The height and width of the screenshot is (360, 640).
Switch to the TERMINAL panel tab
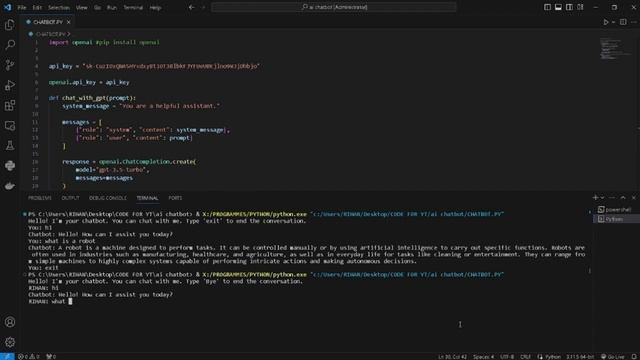[x=147, y=198]
